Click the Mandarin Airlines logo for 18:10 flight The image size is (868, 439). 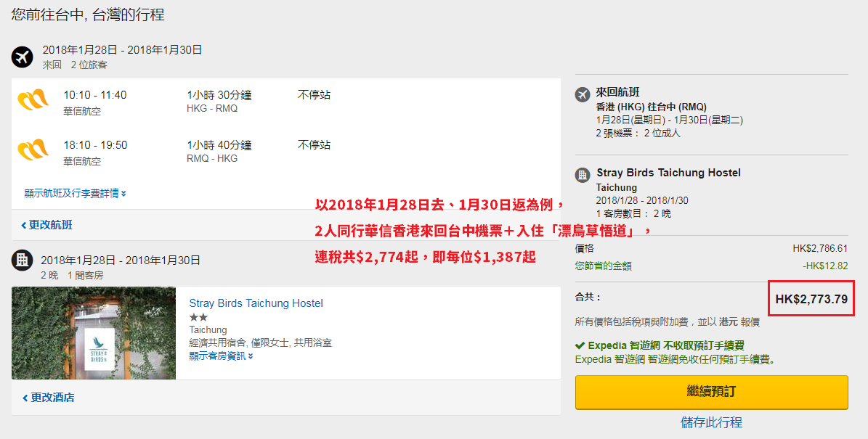tap(33, 149)
